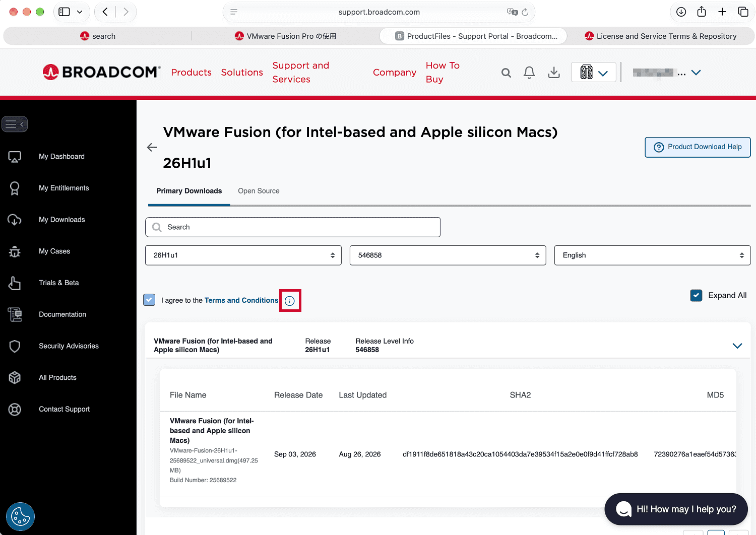This screenshot has height=535, width=756.
Task: Open the cookie settings icon
Action: (x=20, y=516)
